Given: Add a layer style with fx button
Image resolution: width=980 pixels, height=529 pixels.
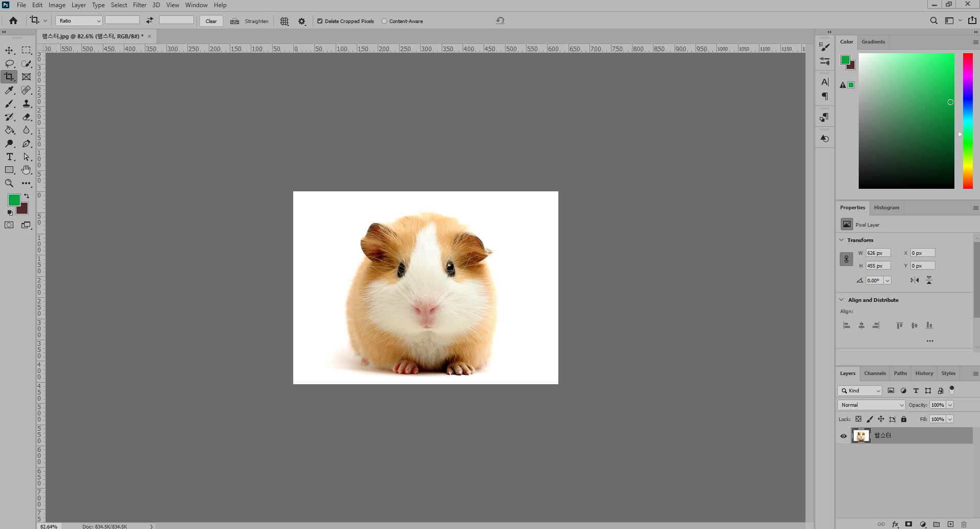Looking at the screenshot, I should pos(895,524).
